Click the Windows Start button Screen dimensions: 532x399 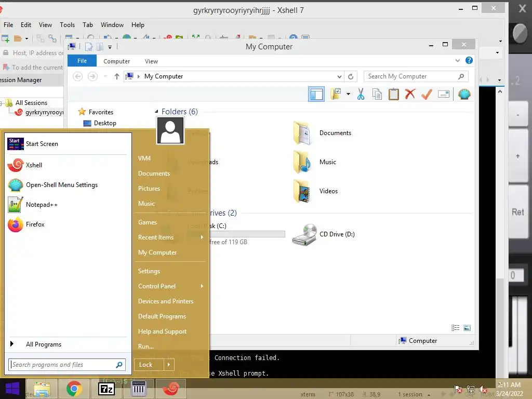(12, 389)
